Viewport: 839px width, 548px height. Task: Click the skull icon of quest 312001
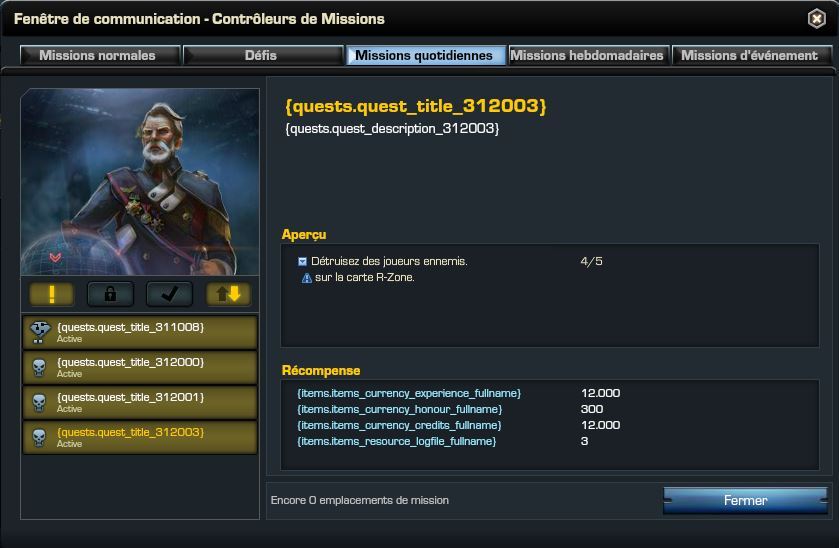point(39,402)
